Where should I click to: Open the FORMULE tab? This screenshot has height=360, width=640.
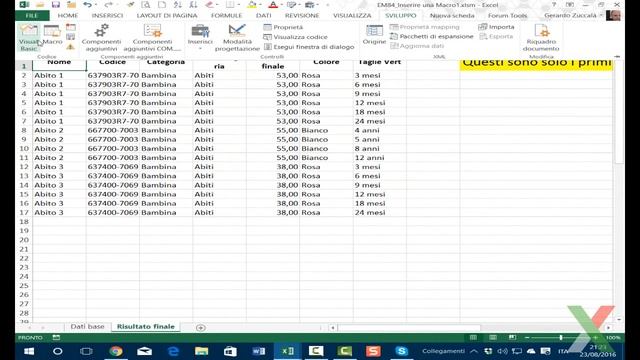[x=227, y=16]
